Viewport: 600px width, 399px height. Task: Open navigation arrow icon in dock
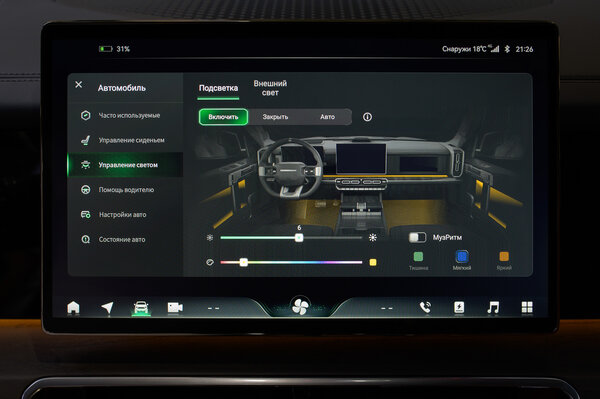click(108, 308)
